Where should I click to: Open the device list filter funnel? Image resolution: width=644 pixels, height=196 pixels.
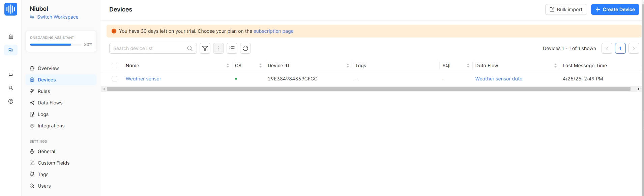(205, 48)
